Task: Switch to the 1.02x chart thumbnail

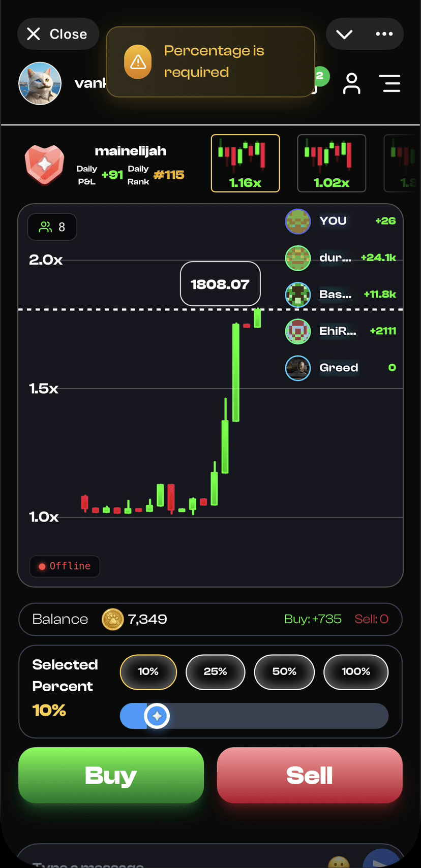Action: click(x=332, y=163)
